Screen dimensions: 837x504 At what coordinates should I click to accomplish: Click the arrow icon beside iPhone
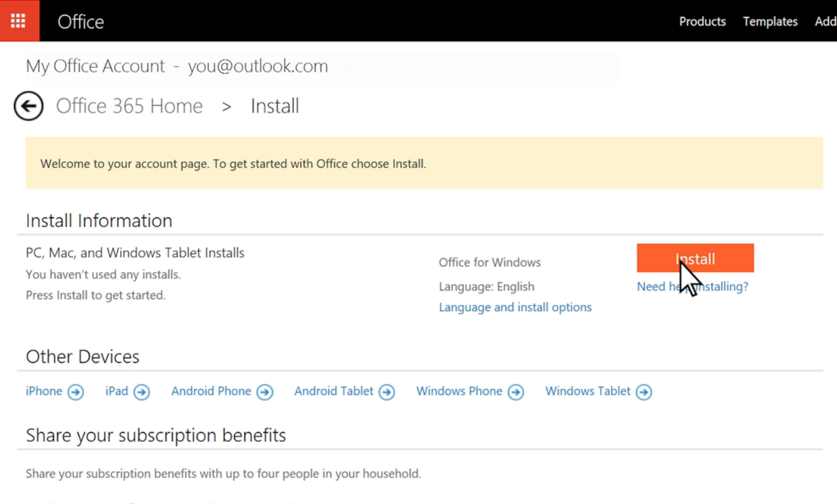click(x=75, y=392)
